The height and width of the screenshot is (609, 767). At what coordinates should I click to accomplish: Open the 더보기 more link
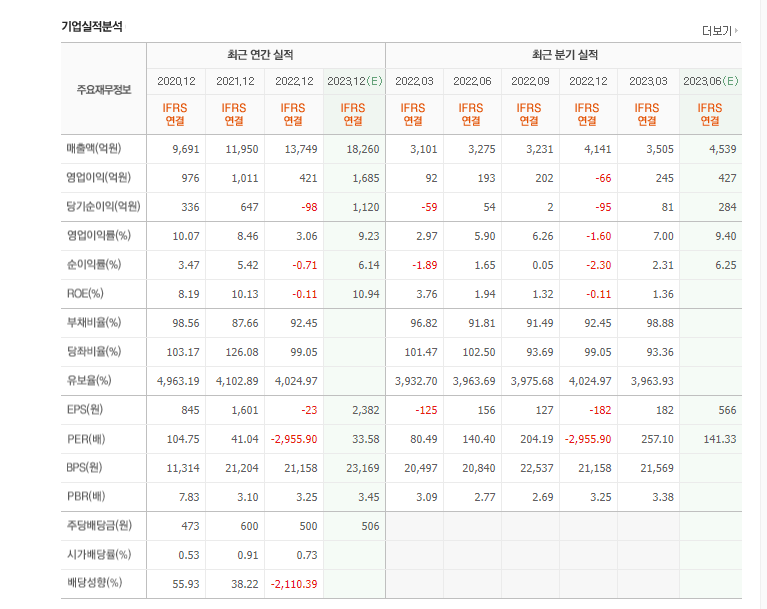coord(720,31)
